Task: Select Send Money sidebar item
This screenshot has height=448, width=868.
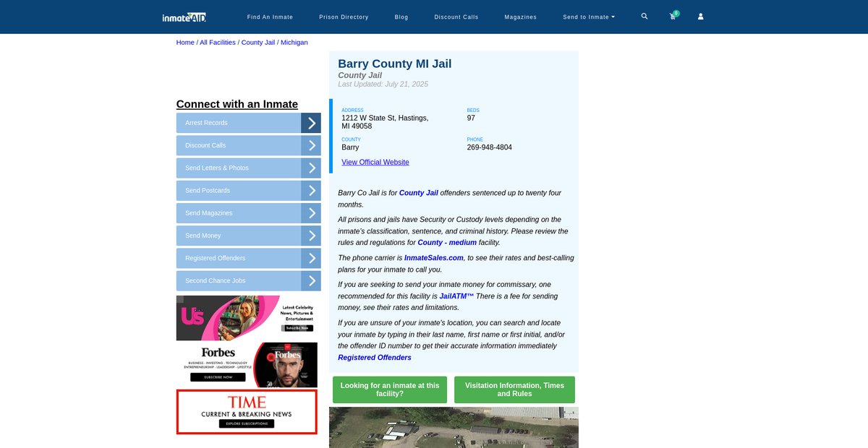Action: coord(239,236)
